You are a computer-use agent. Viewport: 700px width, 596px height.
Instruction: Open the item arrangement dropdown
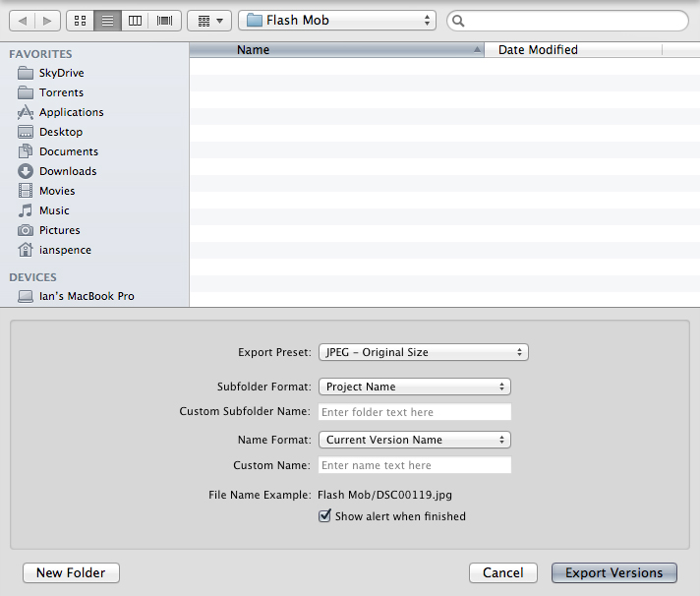pyautogui.click(x=209, y=21)
